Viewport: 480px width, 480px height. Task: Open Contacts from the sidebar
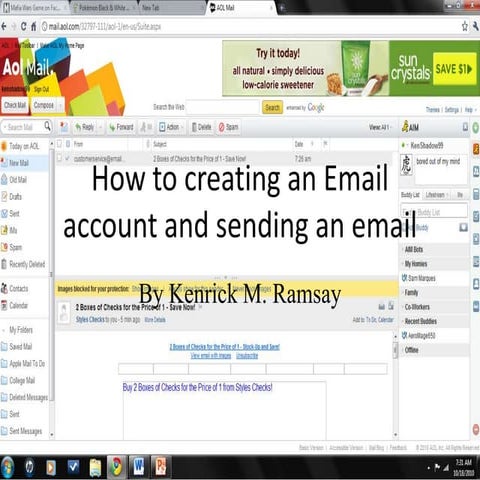tap(24, 288)
